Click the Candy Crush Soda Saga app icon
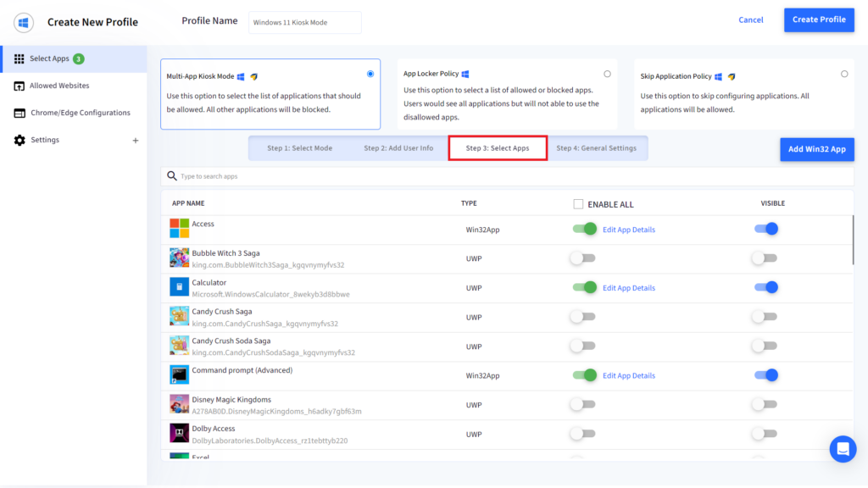 [x=180, y=346]
